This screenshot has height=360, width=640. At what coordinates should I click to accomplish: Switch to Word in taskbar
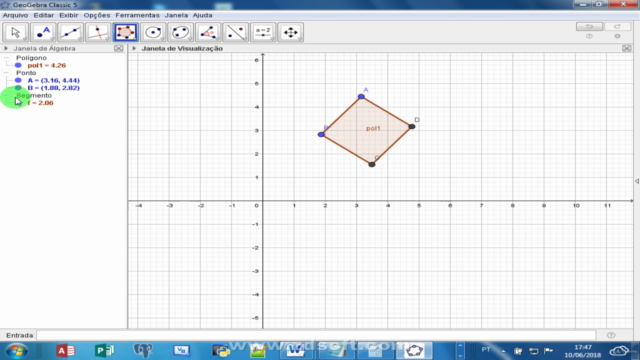[295, 351]
